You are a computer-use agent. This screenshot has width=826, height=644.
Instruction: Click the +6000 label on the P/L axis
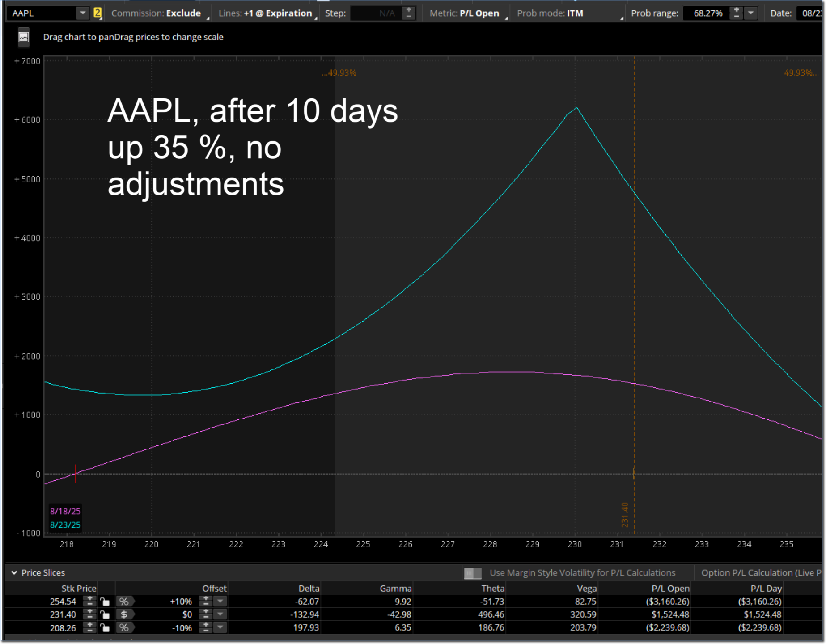[x=27, y=120]
